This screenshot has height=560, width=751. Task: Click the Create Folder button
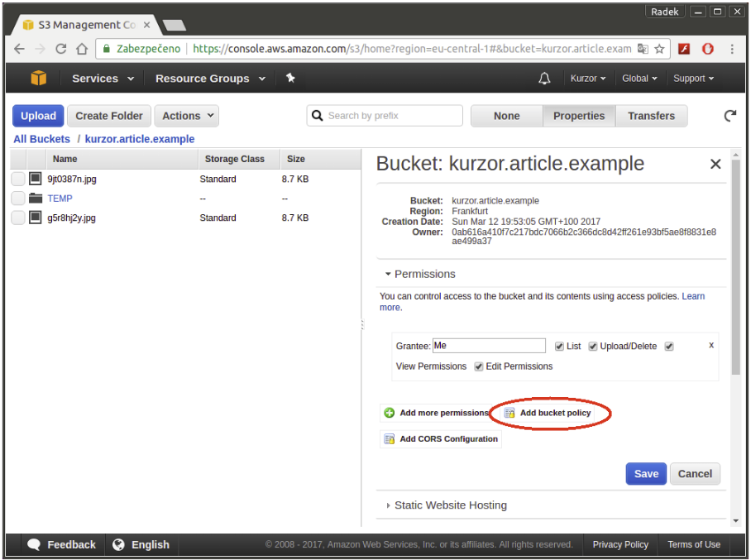point(109,116)
